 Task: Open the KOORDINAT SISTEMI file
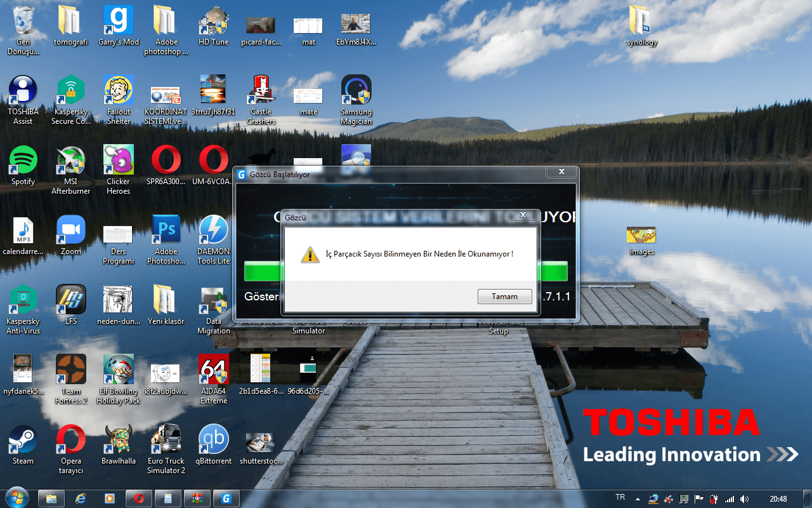coord(166,105)
